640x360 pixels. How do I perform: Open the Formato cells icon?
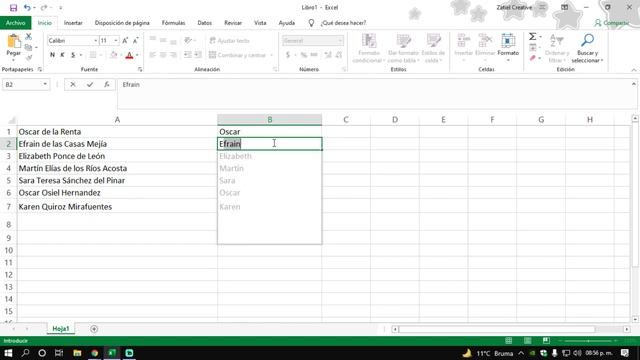click(x=508, y=41)
